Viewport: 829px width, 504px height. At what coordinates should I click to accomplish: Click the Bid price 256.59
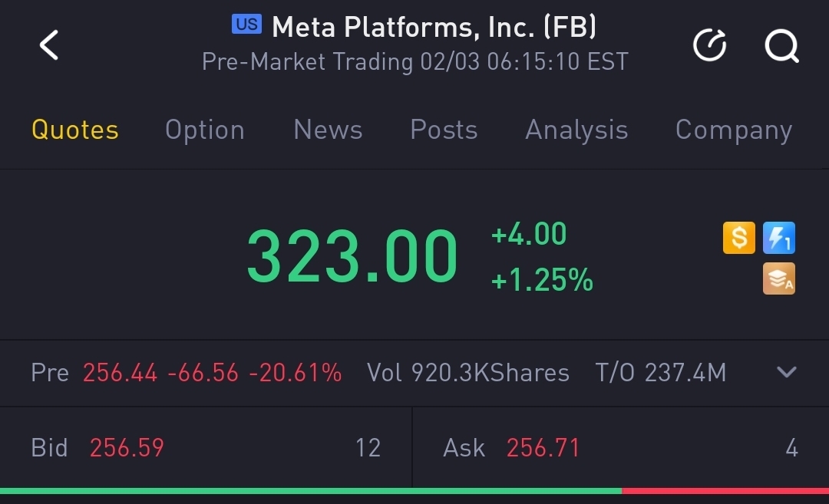[127, 448]
